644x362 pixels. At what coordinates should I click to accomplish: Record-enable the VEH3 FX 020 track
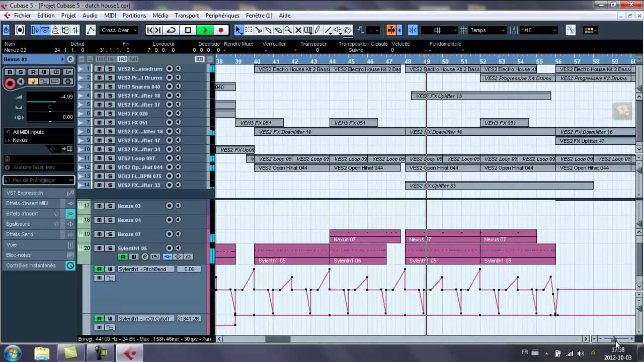[170, 114]
